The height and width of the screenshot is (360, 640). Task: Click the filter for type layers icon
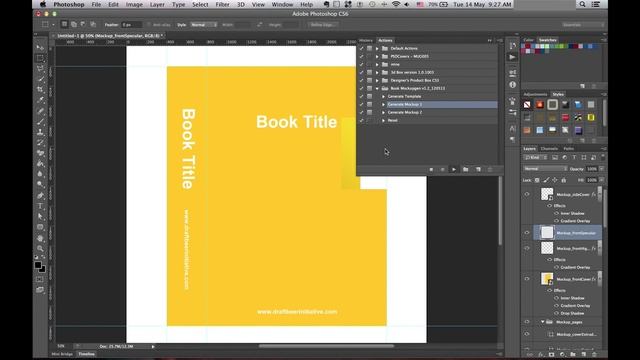click(574, 158)
